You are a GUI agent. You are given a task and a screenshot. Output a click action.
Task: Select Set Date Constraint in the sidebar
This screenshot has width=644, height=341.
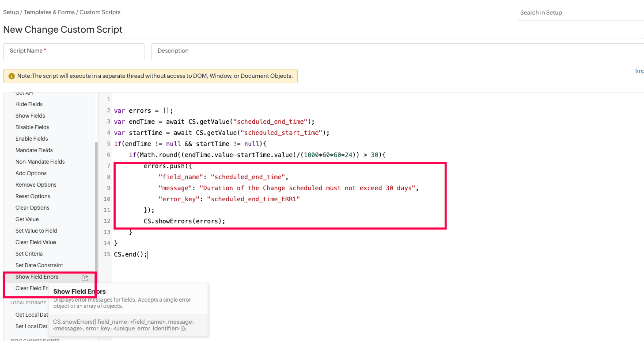click(39, 265)
